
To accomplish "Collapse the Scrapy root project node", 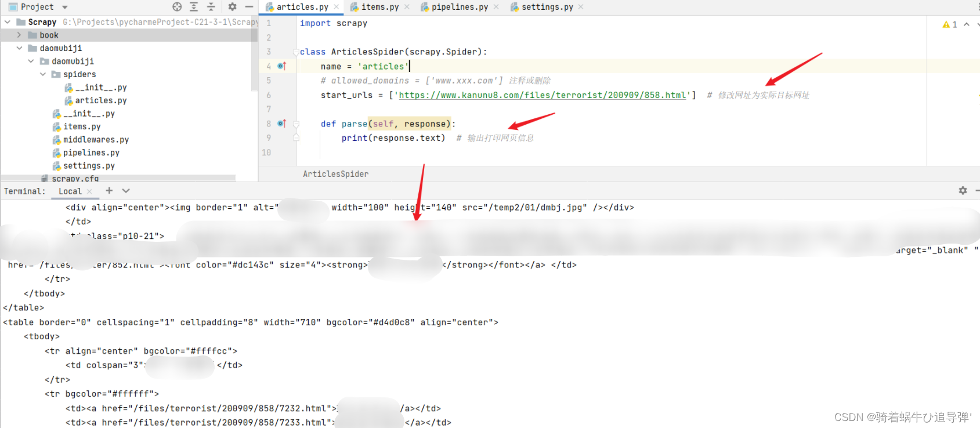I will pyautogui.click(x=8, y=22).
